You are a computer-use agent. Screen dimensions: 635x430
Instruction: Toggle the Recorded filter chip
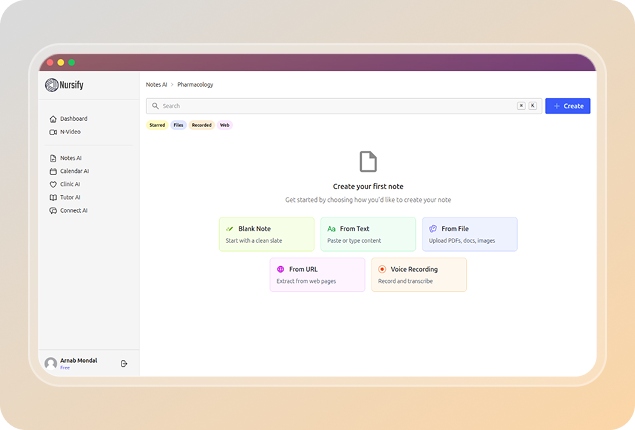(201, 125)
